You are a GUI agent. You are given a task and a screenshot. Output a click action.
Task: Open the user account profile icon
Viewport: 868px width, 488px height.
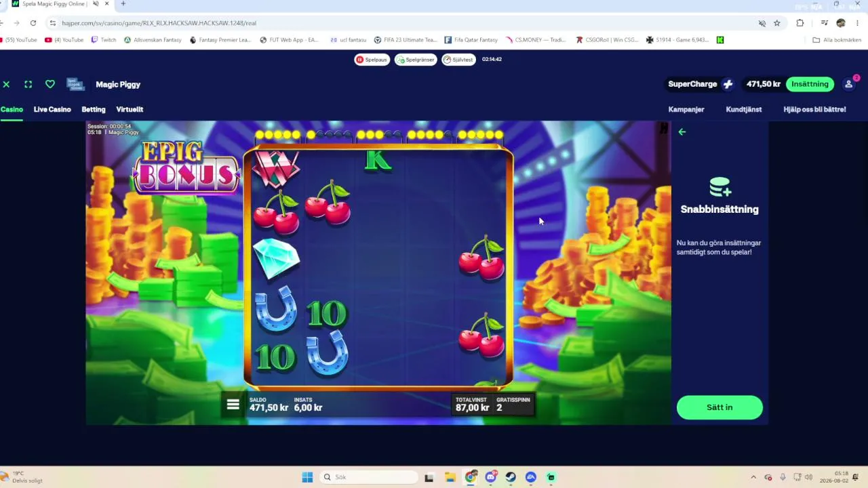(x=848, y=84)
